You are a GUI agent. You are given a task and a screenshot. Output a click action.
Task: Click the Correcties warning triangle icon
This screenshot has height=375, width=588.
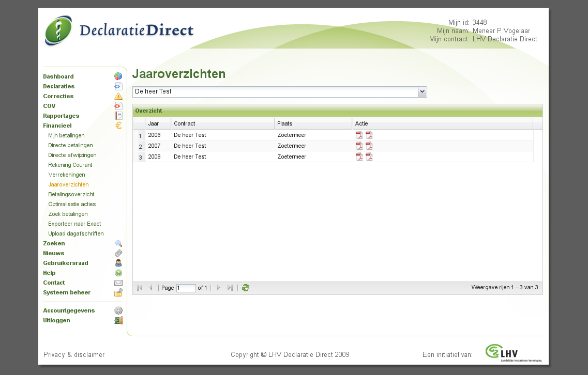pos(118,96)
